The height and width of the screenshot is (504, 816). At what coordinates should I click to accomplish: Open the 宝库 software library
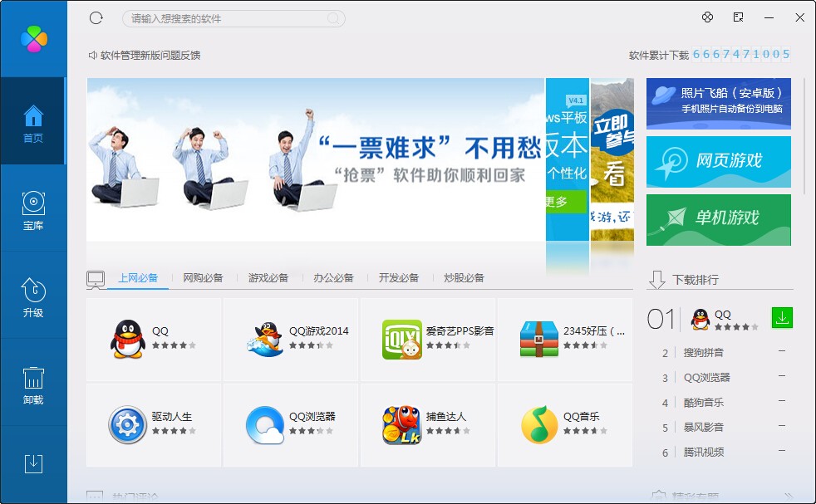pyautogui.click(x=33, y=209)
